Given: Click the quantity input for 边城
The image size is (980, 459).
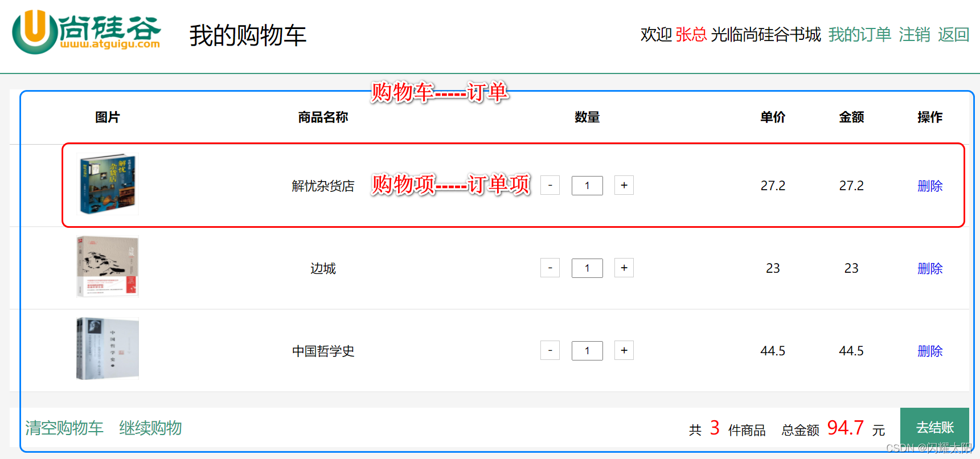Looking at the screenshot, I should (587, 268).
